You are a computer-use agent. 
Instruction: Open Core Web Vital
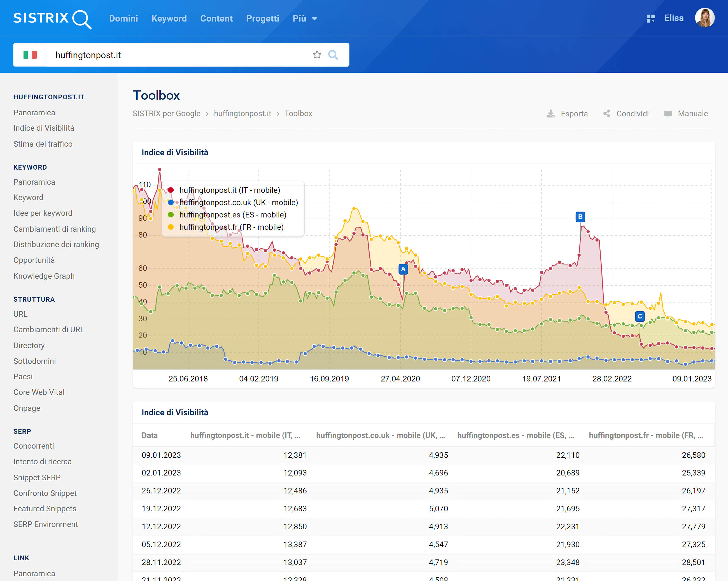pyautogui.click(x=39, y=392)
